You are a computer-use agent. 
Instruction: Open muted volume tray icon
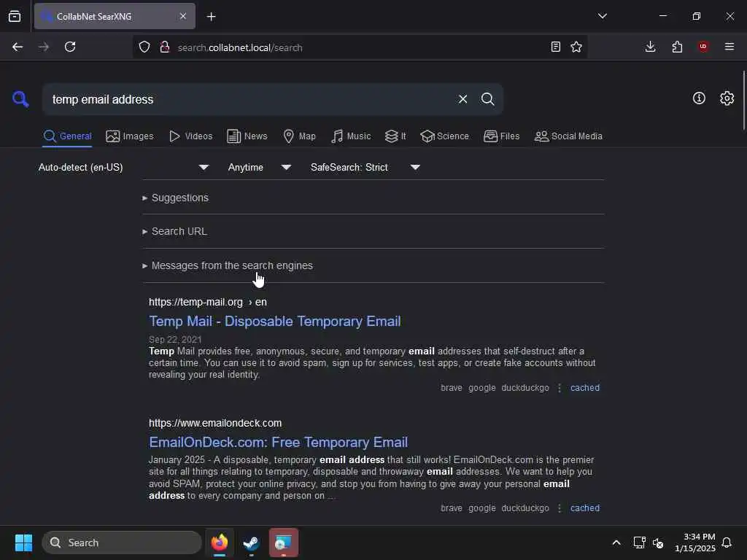pyautogui.click(x=658, y=542)
